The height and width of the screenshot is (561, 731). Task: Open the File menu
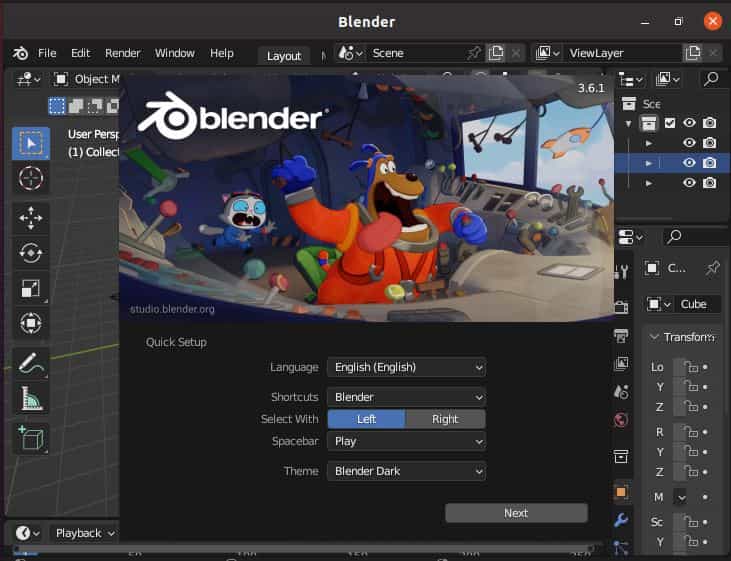[x=47, y=53]
